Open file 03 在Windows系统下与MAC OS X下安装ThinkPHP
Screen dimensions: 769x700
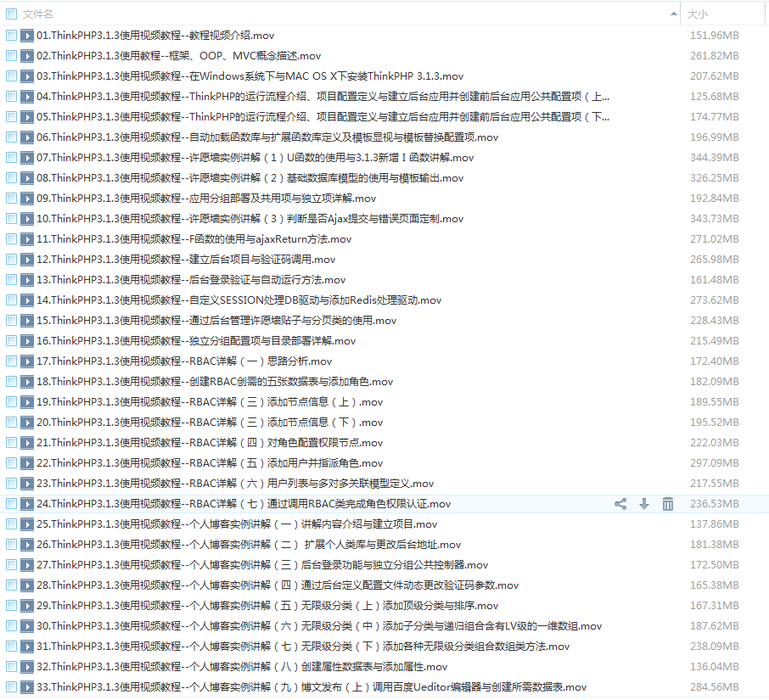[x=250, y=76]
